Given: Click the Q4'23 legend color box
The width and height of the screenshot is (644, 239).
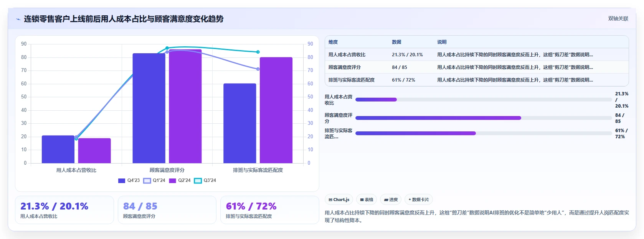Looking at the screenshot, I should (x=122, y=181).
